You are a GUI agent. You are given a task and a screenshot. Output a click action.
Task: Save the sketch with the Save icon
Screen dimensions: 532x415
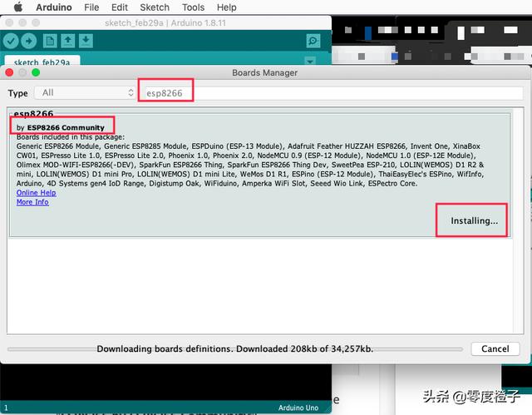(x=86, y=41)
